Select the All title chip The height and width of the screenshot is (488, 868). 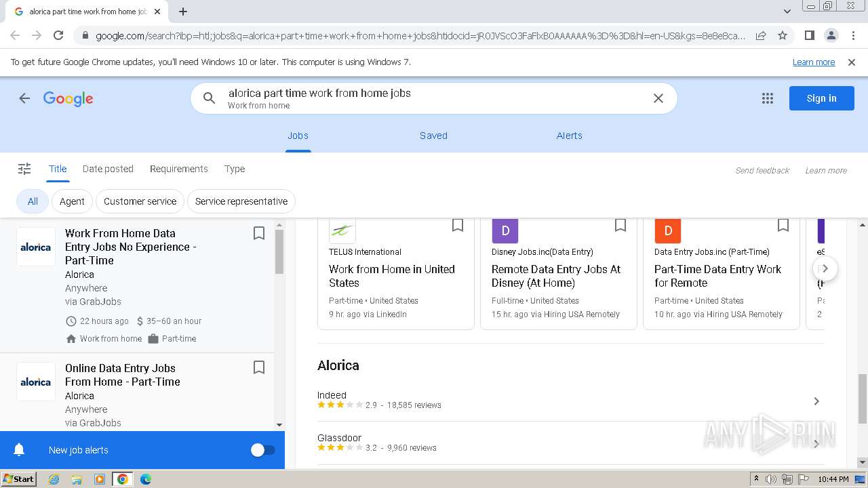(x=33, y=201)
